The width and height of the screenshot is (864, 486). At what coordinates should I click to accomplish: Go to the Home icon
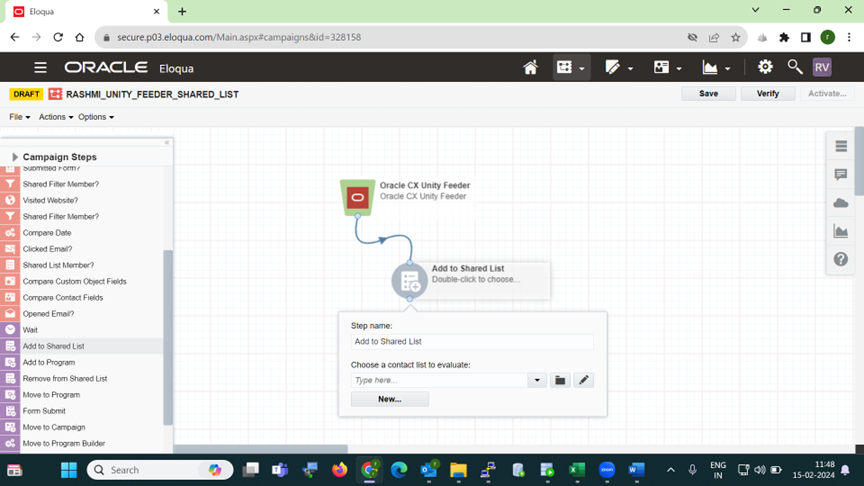coord(530,68)
